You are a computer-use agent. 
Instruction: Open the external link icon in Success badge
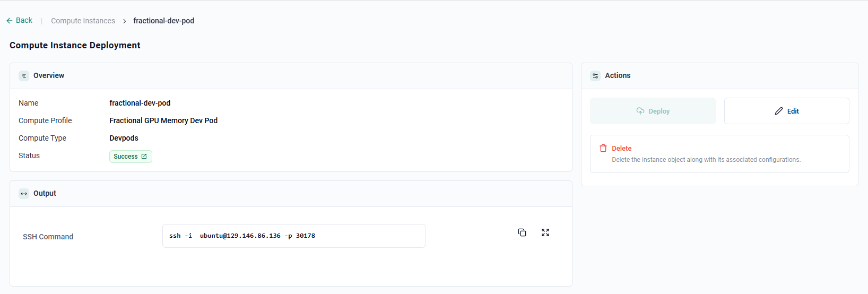coord(144,157)
